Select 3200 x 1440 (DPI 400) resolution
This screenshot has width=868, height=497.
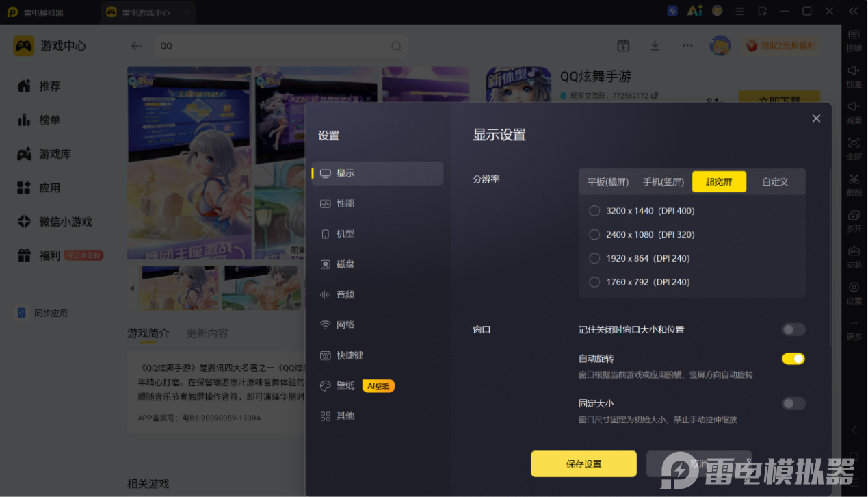point(642,211)
